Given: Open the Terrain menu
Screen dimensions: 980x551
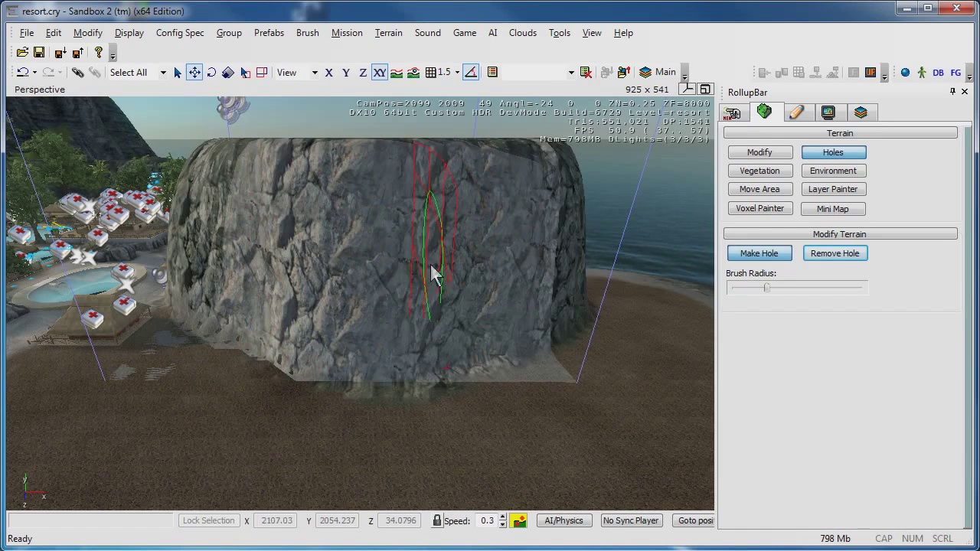Looking at the screenshot, I should pos(388,33).
